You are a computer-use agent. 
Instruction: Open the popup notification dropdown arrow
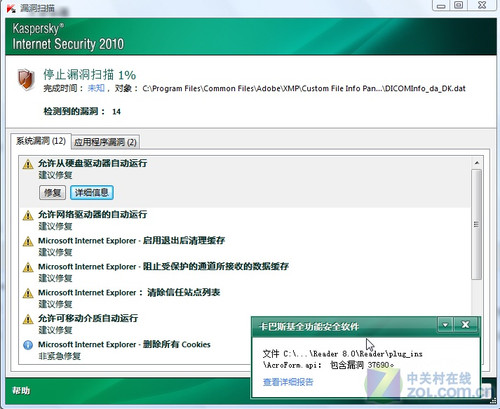click(445, 325)
